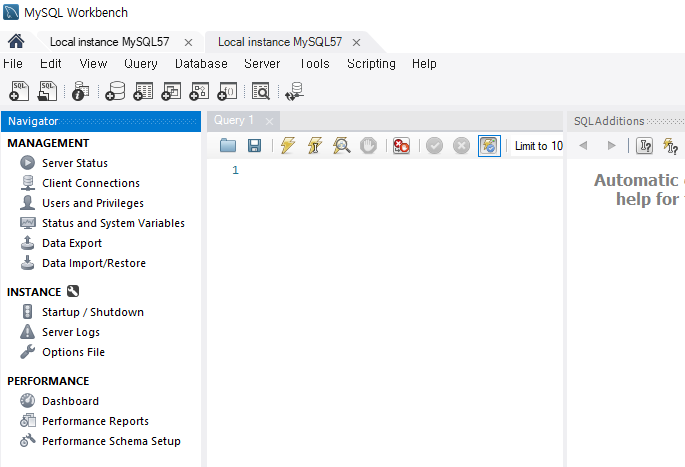Screen dimensions: 685x467
Task: Open the Server menu
Action: click(x=262, y=64)
